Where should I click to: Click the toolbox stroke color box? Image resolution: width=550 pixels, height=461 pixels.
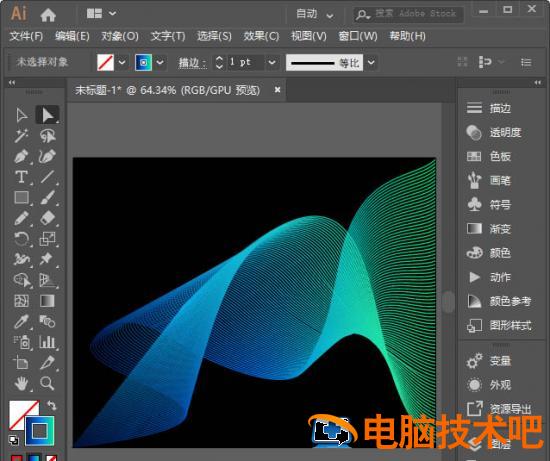click(x=40, y=430)
